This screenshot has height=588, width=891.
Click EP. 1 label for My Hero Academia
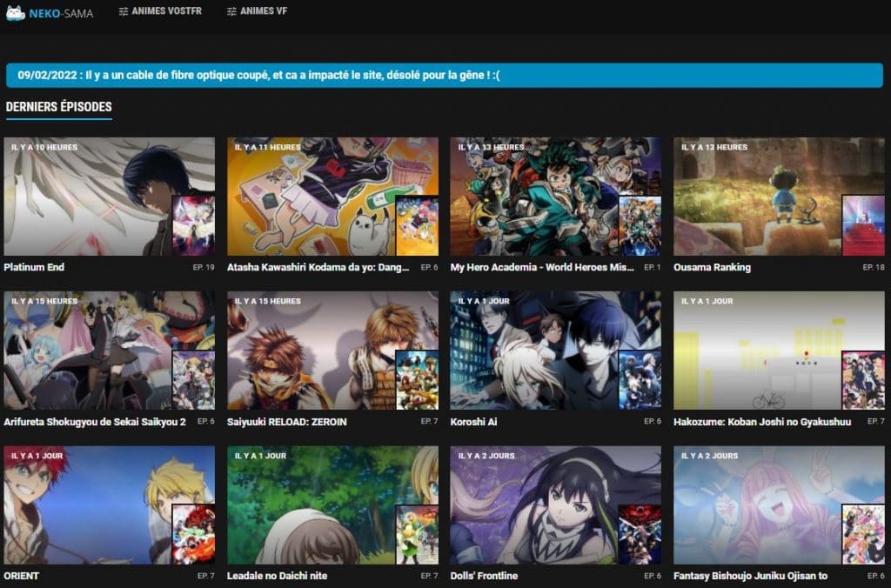[x=653, y=267]
